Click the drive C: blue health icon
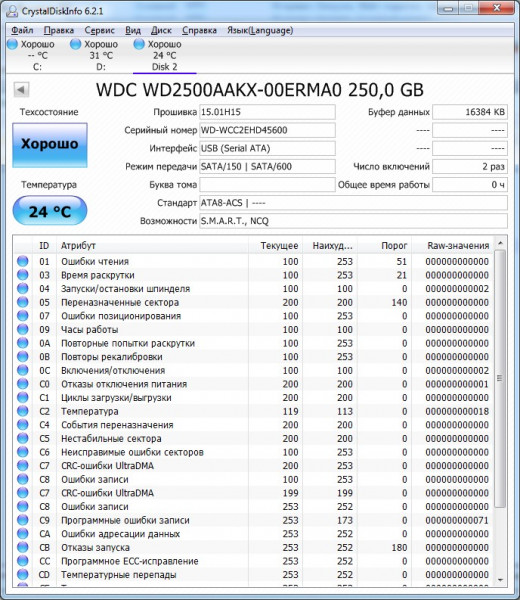Image resolution: width=520 pixels, height=600 pixels. pyautogui.click(x=13, y=44)
